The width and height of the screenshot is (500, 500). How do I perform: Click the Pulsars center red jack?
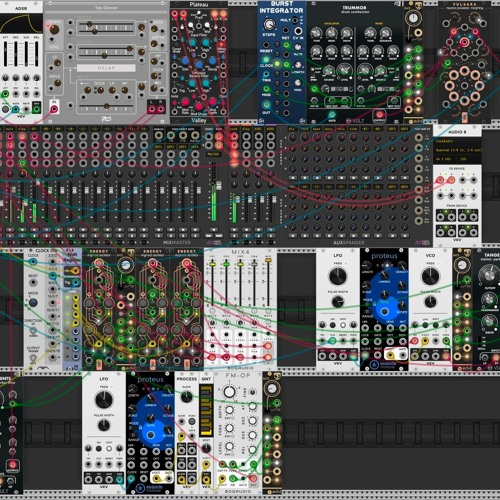pyautogui.click(x=464, y=42)
